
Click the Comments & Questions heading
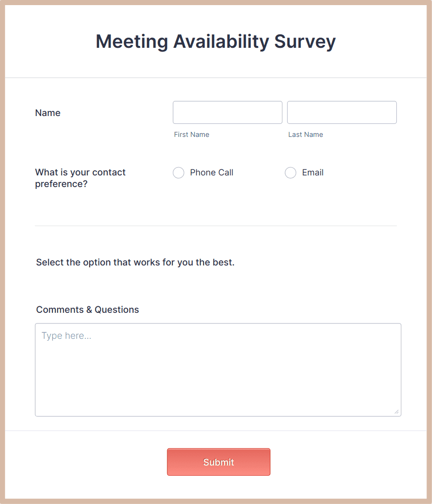click(87, 310)
